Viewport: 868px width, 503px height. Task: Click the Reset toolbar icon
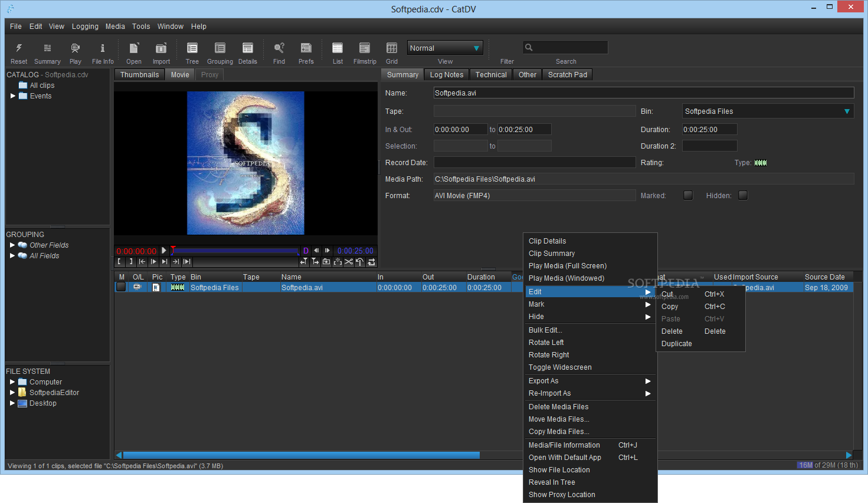[19, 48]
